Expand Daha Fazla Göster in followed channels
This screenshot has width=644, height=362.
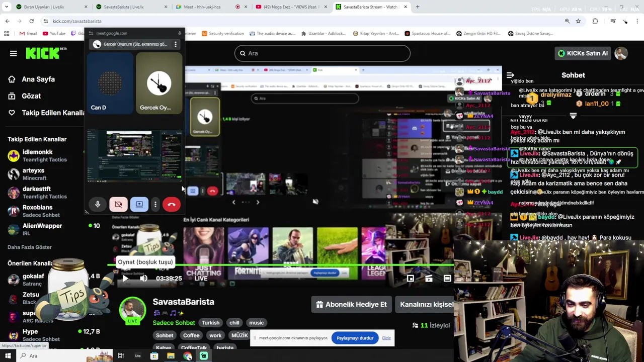point(29,247)
